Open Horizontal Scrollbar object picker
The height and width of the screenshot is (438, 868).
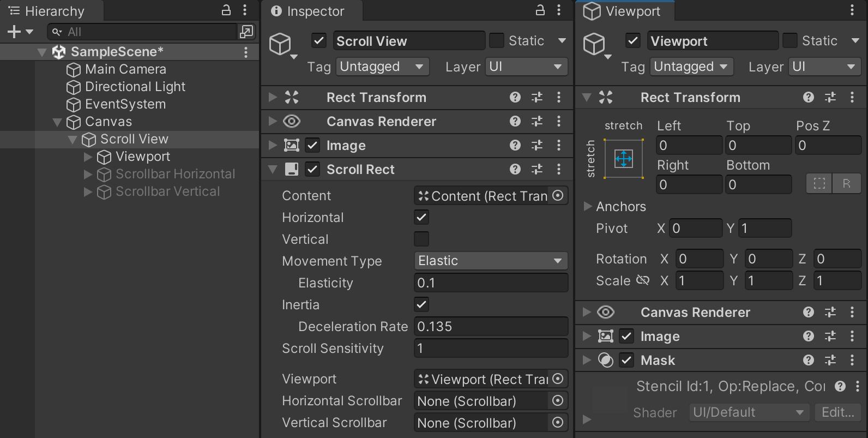coord(558,400)
